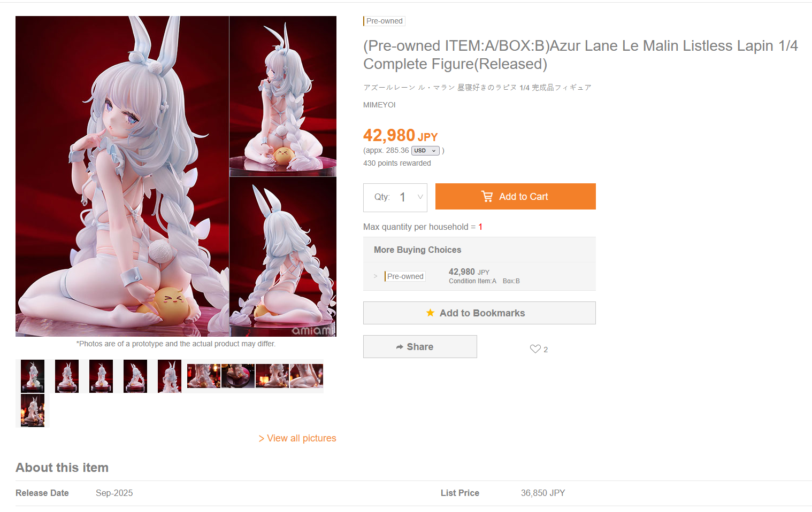The width and height of the screenshot is (812, 512).
Task: Select the thumbnail in the second row
Action: pos(33,410)
